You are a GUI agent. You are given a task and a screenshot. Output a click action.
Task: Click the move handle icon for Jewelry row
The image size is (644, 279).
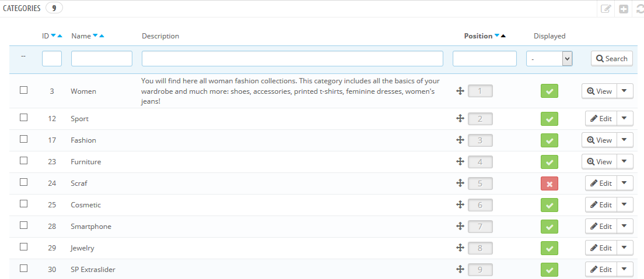click(460, 248)
